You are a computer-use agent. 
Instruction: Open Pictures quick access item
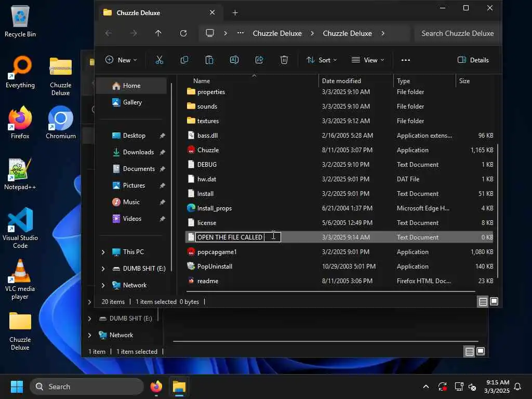coord(134,185)
